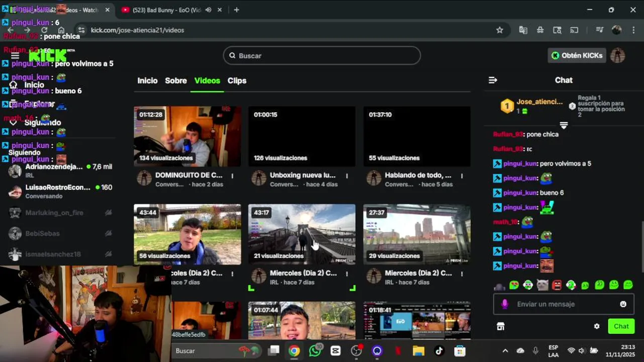Open the Kick user avatar menu
This screenshot has height=362, width=644.
(x=617, y=56)
